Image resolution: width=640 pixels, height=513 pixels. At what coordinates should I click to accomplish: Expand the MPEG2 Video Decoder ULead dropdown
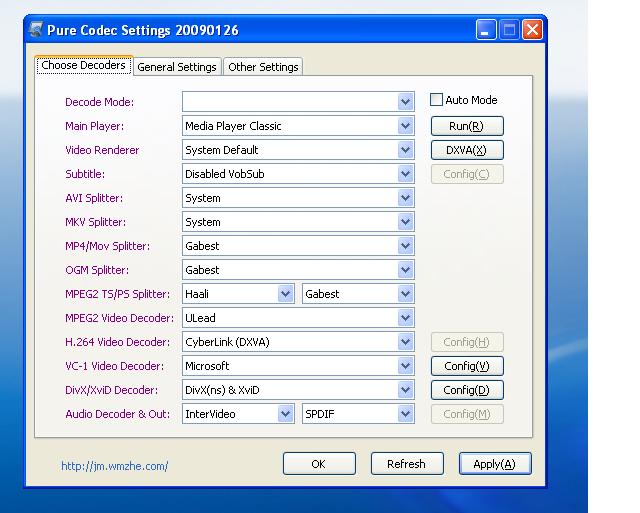coord(298,318)
